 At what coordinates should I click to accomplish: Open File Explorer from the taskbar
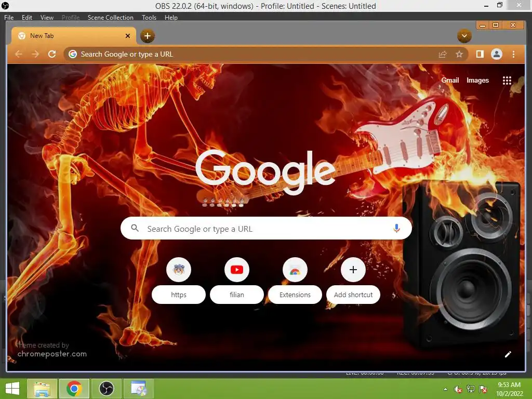(42, 389)
